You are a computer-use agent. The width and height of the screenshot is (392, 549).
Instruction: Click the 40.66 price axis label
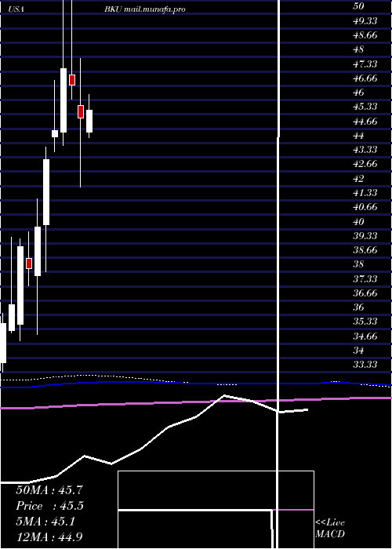click(365, 206)
